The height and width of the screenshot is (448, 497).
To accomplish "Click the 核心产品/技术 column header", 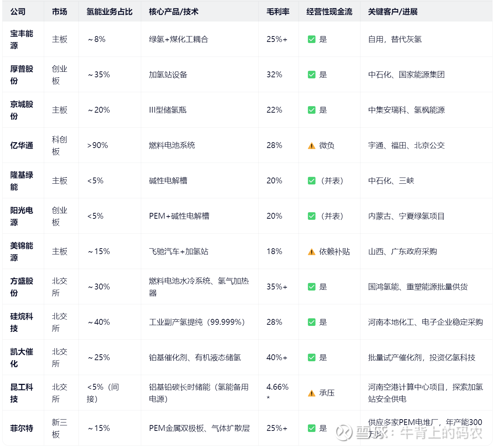I will (174, 12).
